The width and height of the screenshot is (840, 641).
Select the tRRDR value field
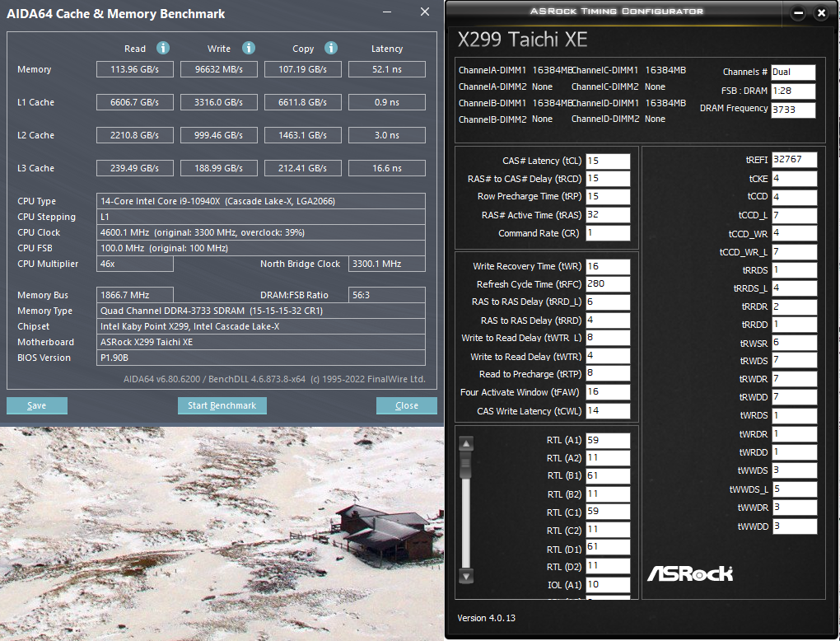(x=795, y=306)
